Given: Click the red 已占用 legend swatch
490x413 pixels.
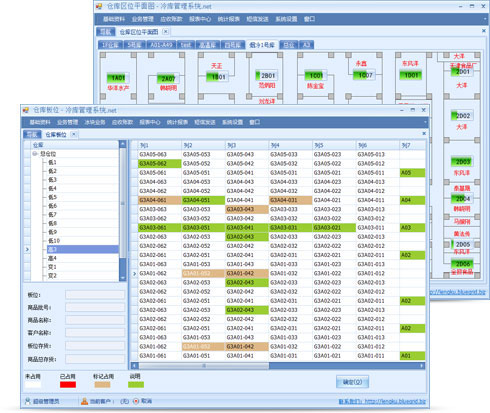Looking at the screenshot, I should (68, 384).
